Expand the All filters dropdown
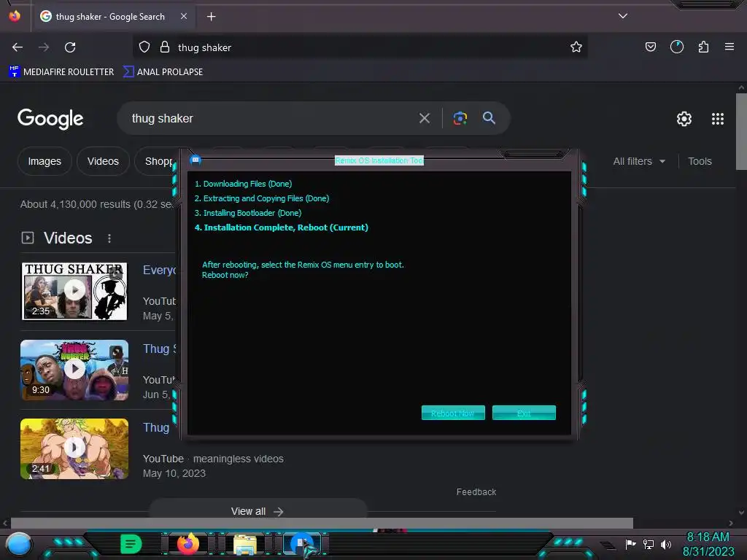 pos(639,161)
